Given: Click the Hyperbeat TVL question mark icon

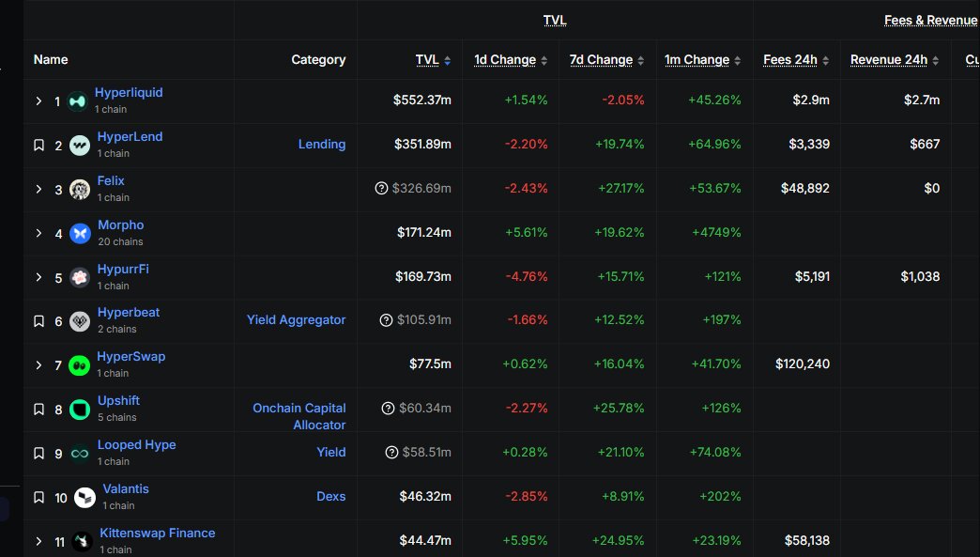Looking at the screenshot, I should point(386,320).
